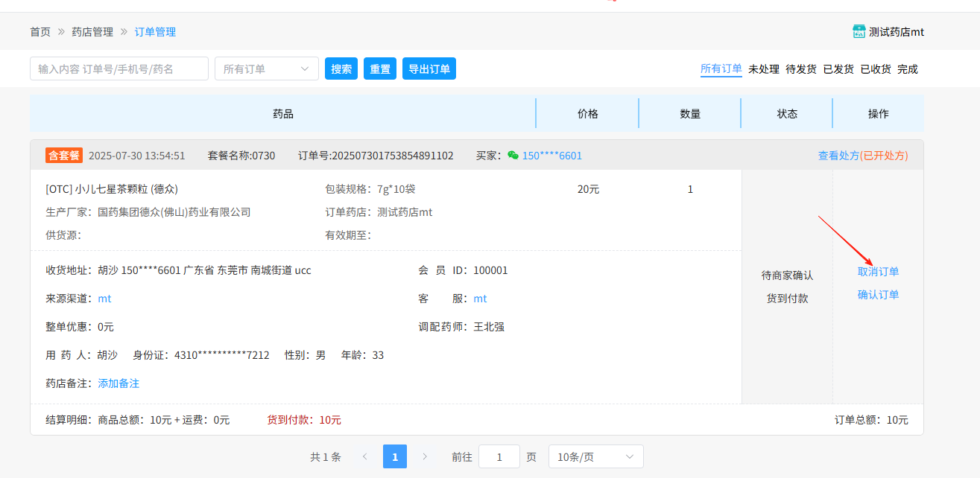Click the 待商家确认 status text
Image resolution: width=980 pixels, height=478 pixels.
[787, 275]
